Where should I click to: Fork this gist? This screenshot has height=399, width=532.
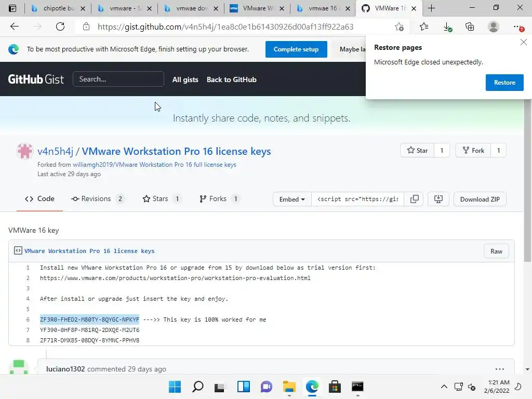[473, 150]
